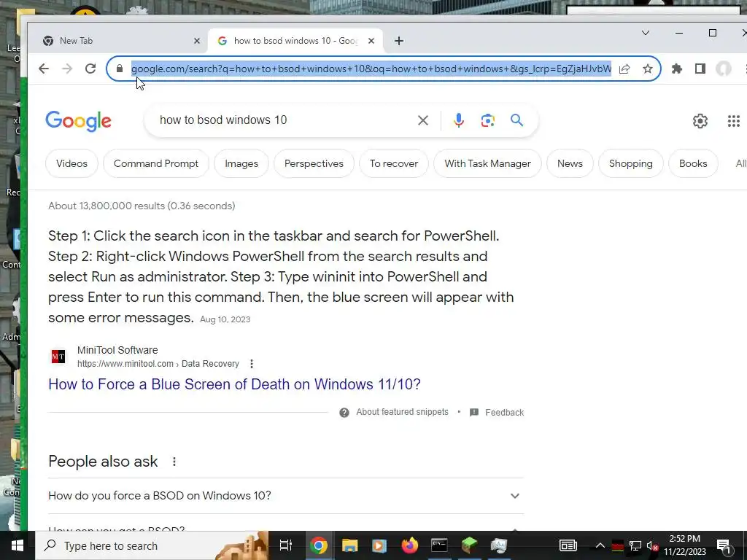
Task: View site information via the padlock icon
Action: 120,69
